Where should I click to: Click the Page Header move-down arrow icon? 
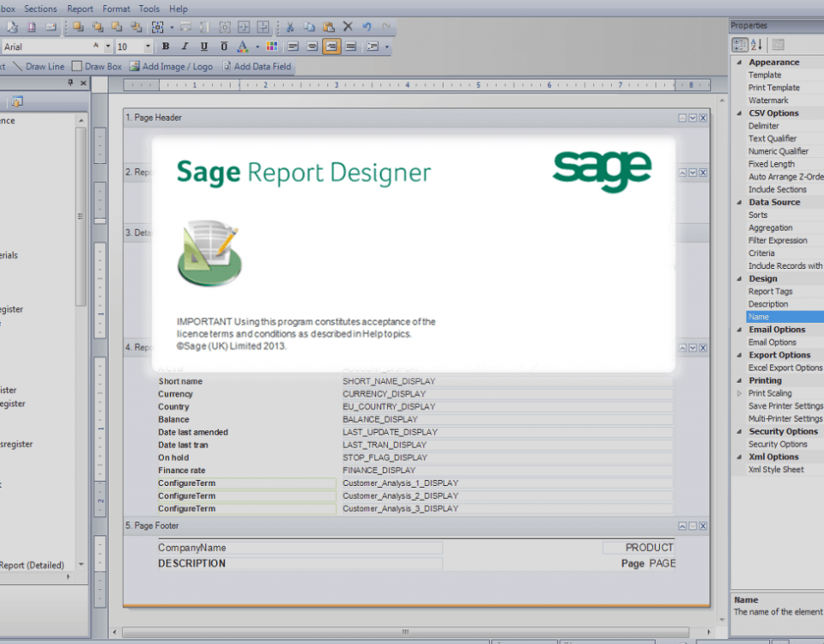[x=693, y=118]
